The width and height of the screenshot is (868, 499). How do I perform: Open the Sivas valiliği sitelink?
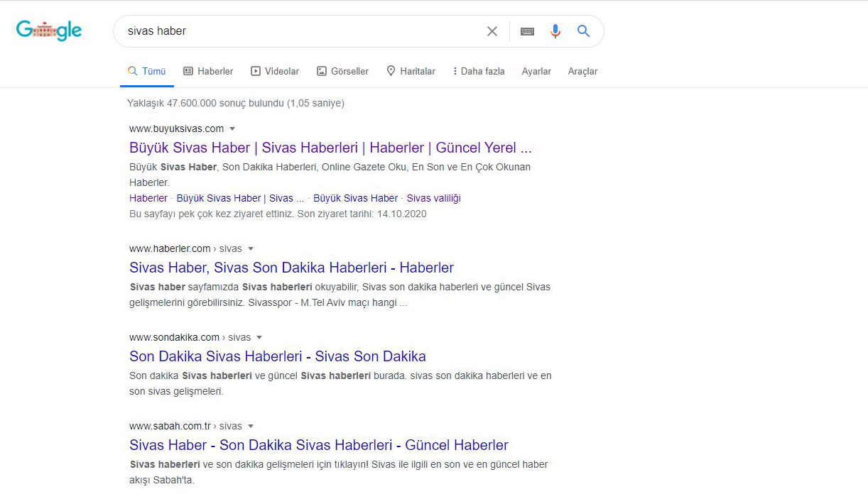pyautogui.click(x=433, y=198)
